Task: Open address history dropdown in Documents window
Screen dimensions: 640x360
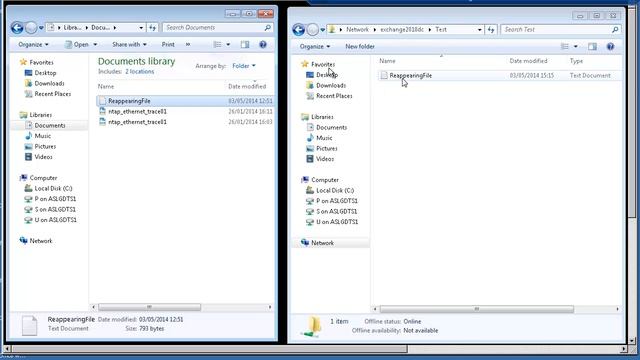Action: (x=141, y=28)
